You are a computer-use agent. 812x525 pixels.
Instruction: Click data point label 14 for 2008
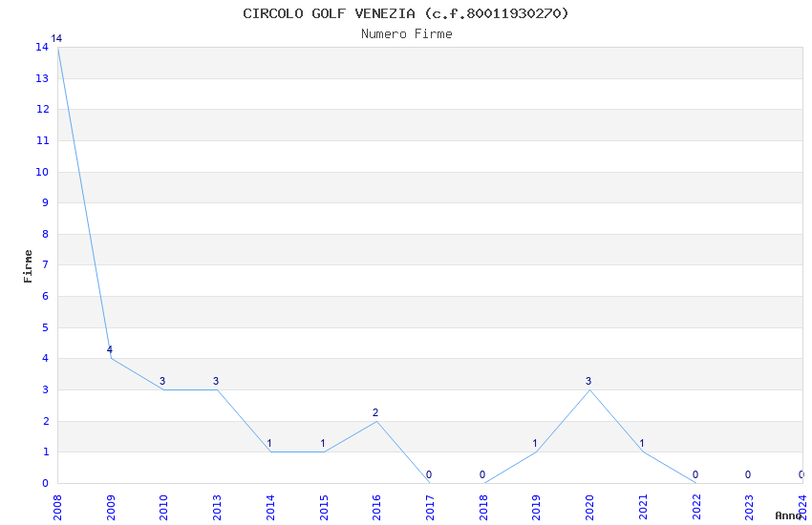pyautogui.click(x=56, y=38)
